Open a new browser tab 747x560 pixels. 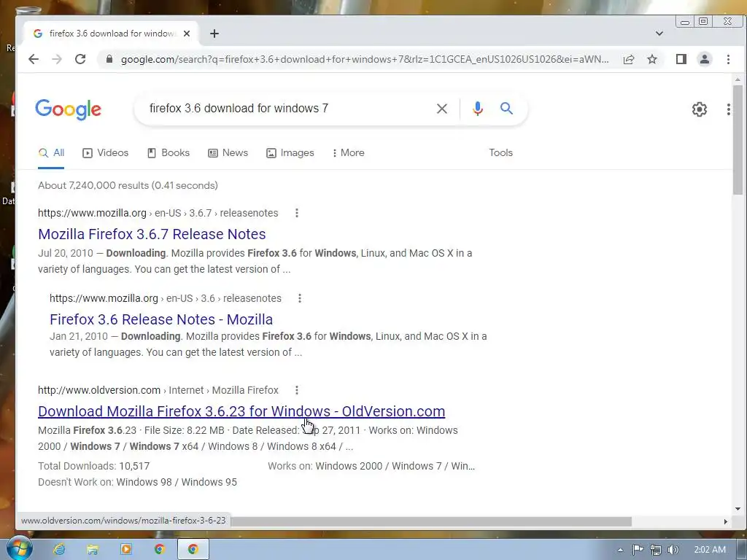(x=214, y=34)
